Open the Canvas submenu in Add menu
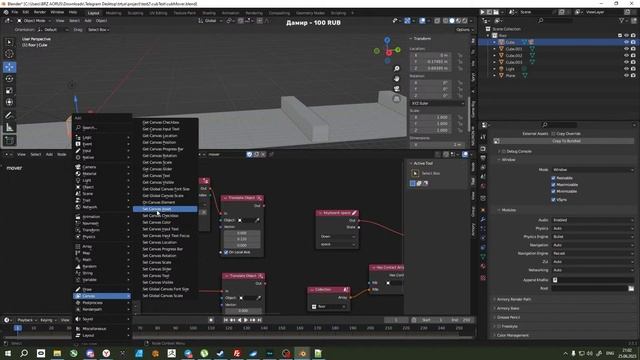 (102, 296)
